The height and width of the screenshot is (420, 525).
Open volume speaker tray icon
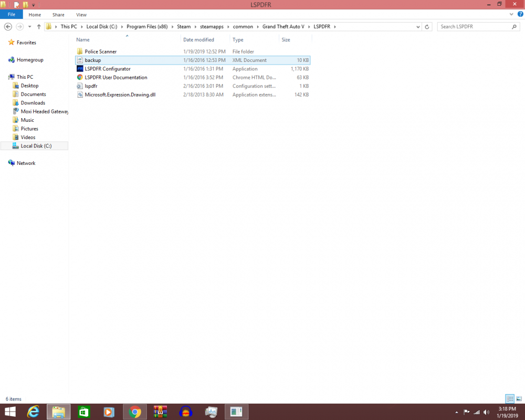pos(486,412)
